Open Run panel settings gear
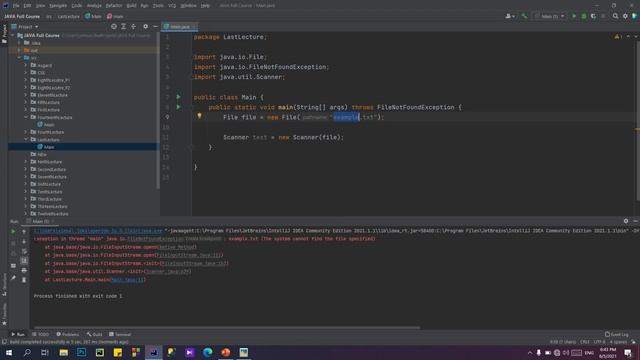 626,221
